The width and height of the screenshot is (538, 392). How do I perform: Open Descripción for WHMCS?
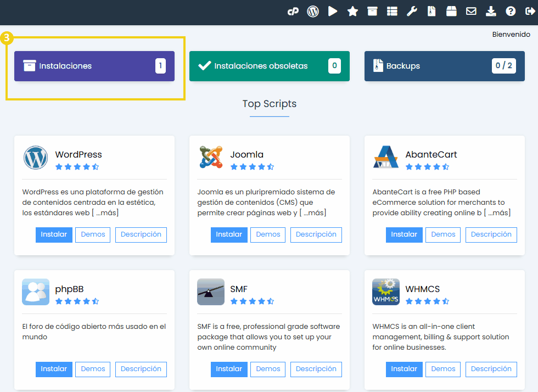[x=491, y=369]
